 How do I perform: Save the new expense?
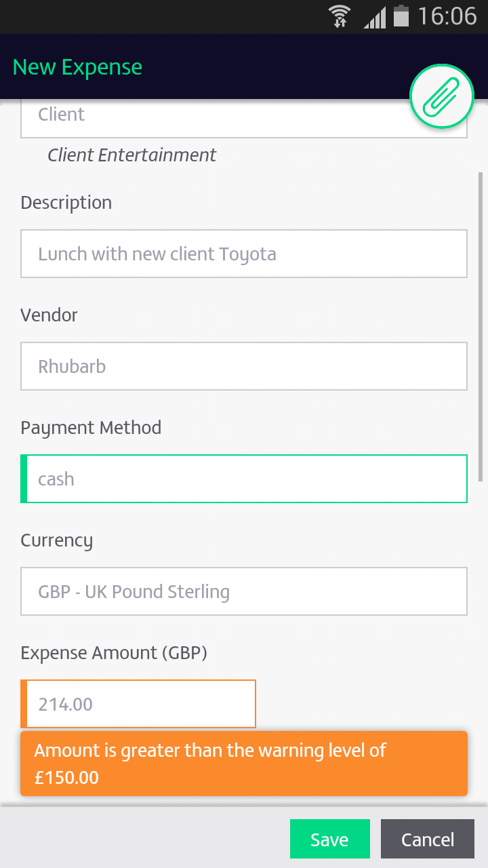pos(330,840)
